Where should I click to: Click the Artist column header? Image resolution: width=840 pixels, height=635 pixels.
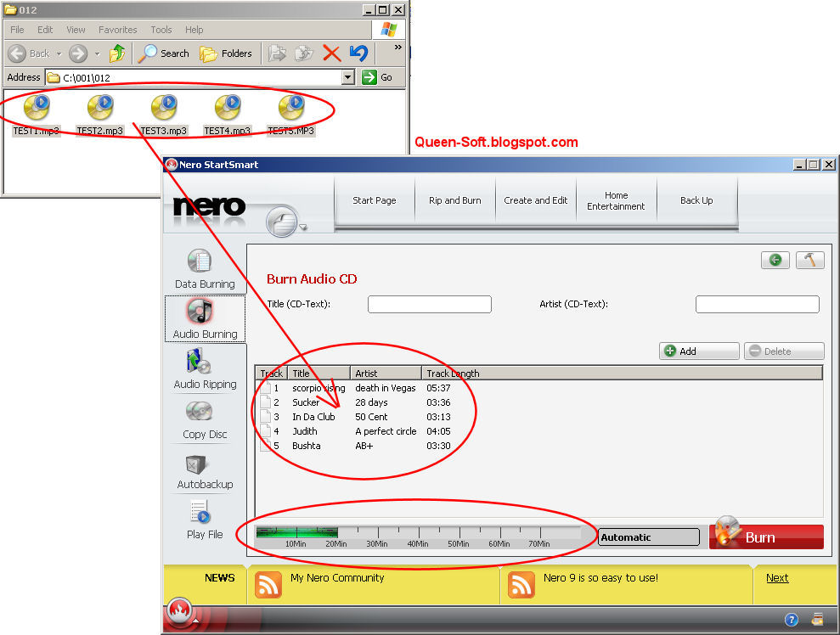[386, 374]
